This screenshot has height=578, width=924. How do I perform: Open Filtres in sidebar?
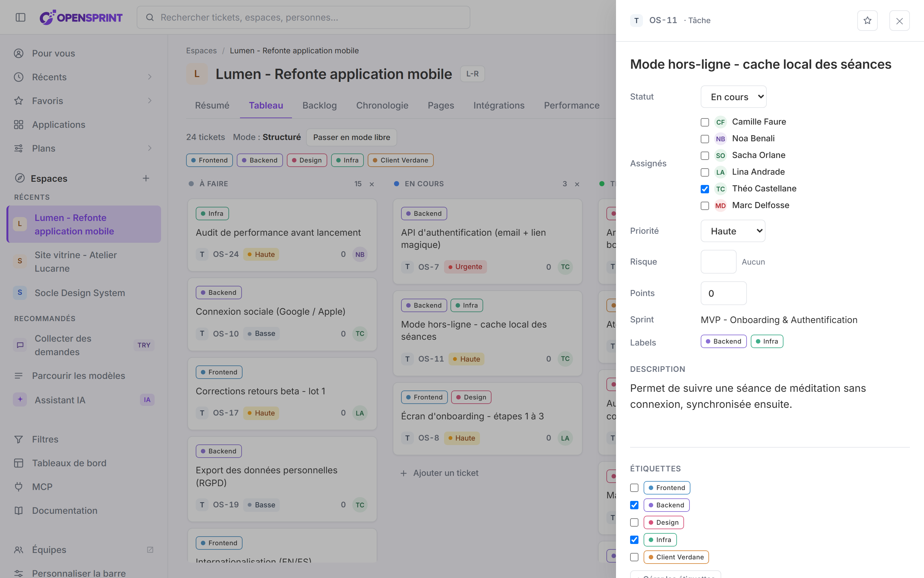[x=84, y=439]
